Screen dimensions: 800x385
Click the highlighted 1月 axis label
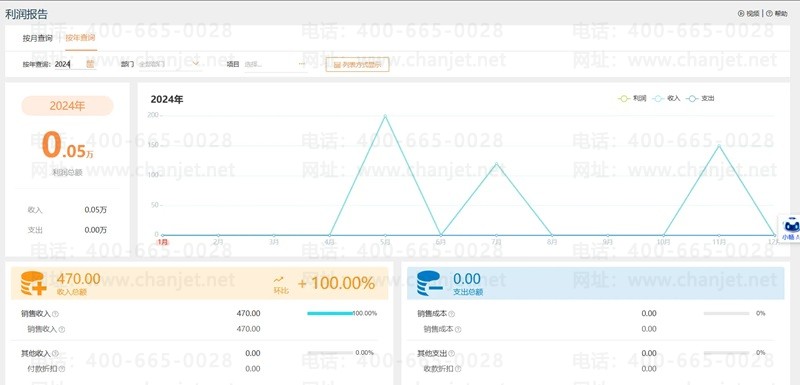click(x=163, y=242)
